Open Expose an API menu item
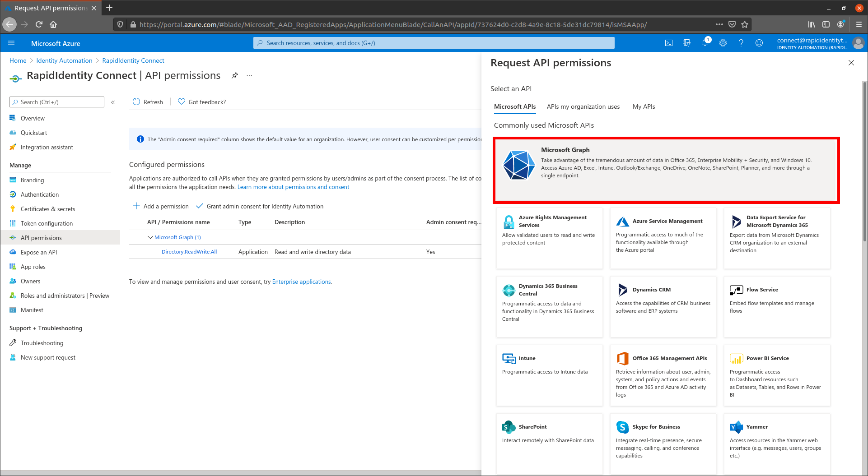 60,252
